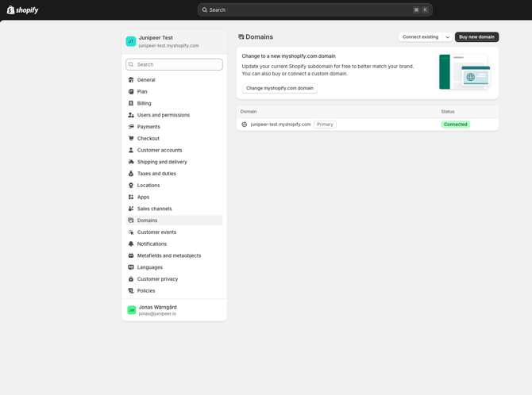The image size is (532, 395).
Task: Open junipeer-test.myshopify.com domain row
Action: tap(280, 125)
